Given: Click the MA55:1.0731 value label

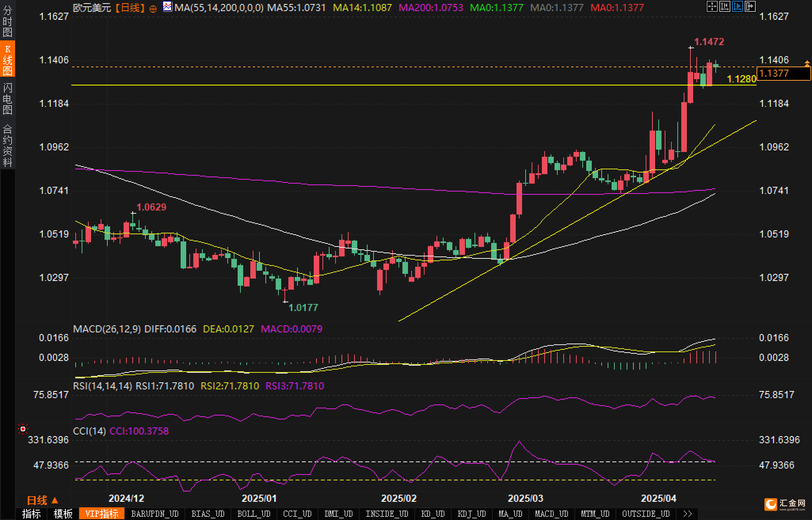Looking at the screenshot, I should pos(296,8).
